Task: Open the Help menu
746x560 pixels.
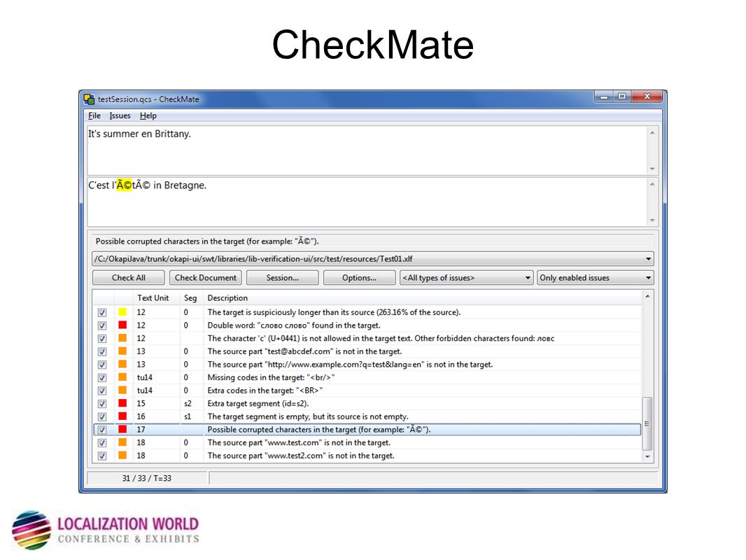Action: 148,115
